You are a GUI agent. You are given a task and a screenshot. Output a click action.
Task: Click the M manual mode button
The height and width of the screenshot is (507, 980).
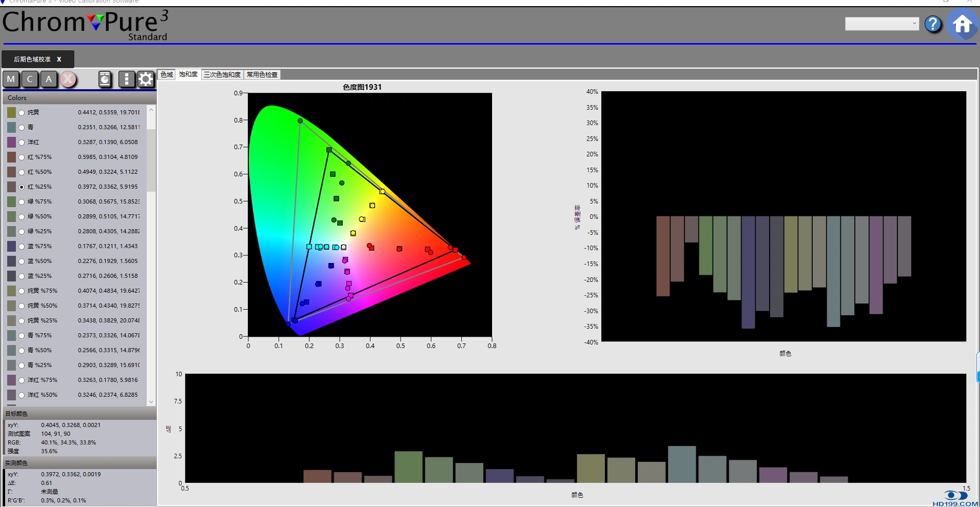11,79
